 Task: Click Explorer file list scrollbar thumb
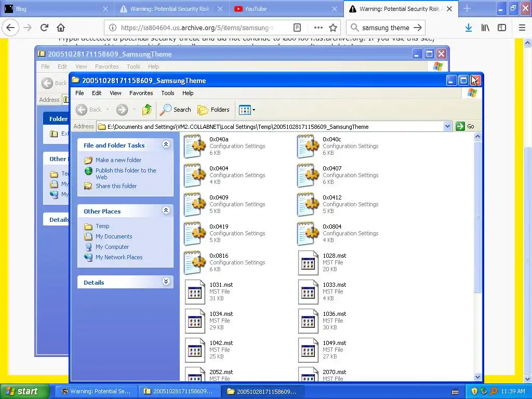(478, 217)
